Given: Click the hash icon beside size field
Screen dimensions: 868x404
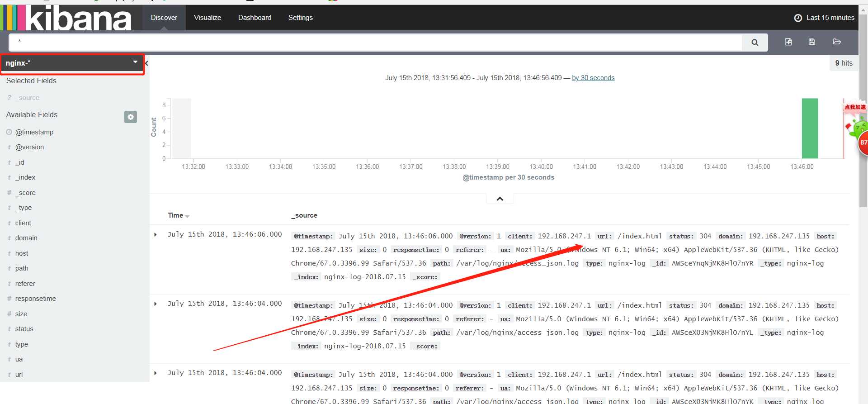Looking at the screenshot, I should [x=9, y=314].
